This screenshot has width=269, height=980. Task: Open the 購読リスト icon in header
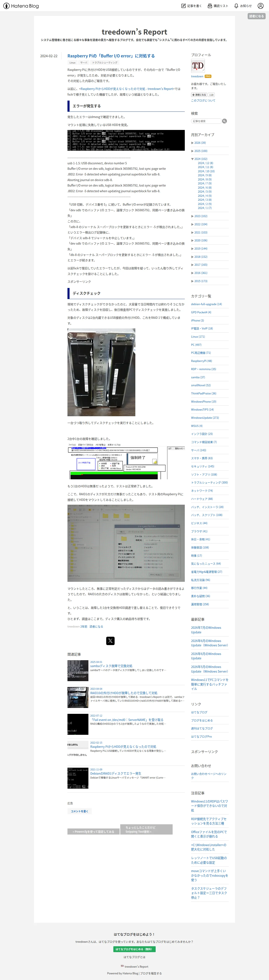(210, 6)
